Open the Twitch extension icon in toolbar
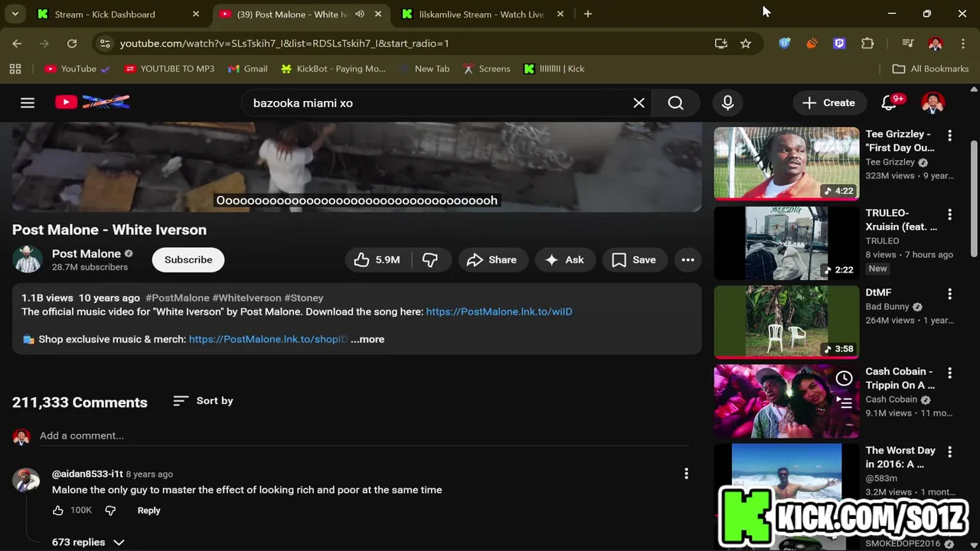Image resolution: width=980 pixels, height=551 pixels. pyautogui.click(x=839, y=44)
